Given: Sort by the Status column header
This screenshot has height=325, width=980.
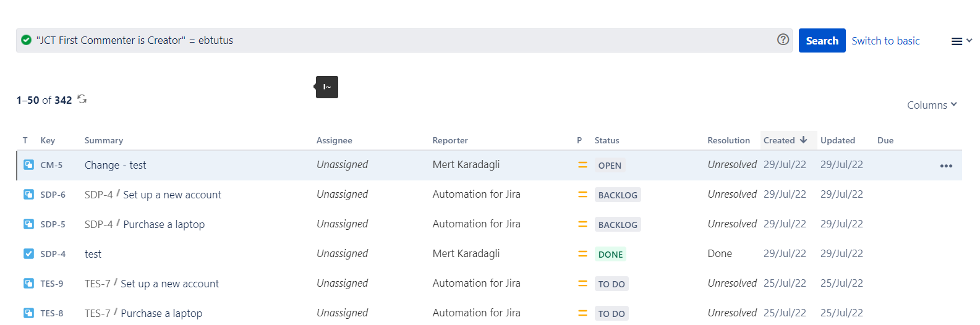Looking at the screenshot, I should (607, 140).
